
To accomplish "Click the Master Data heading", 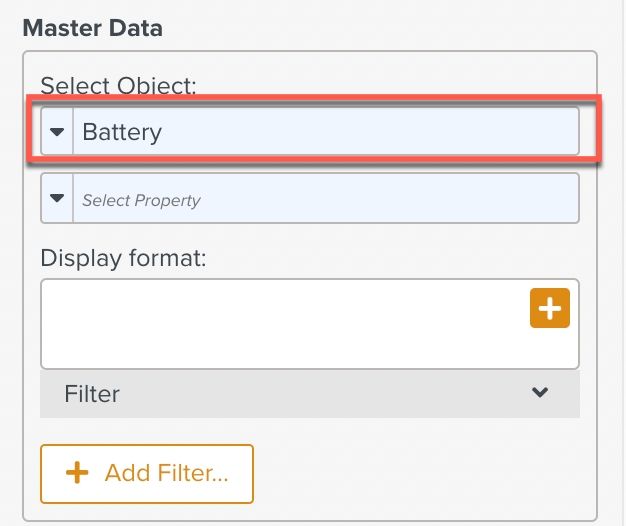I will [x=92, y=27].
